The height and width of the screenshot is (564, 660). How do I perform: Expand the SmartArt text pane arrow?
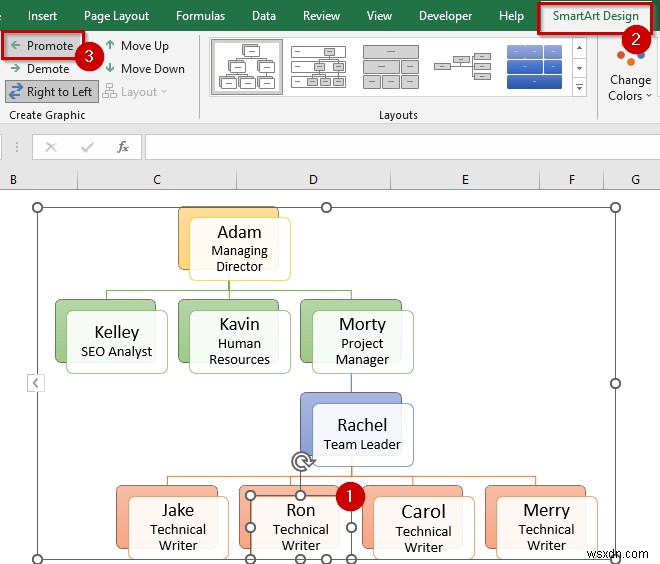click(36, 383)
